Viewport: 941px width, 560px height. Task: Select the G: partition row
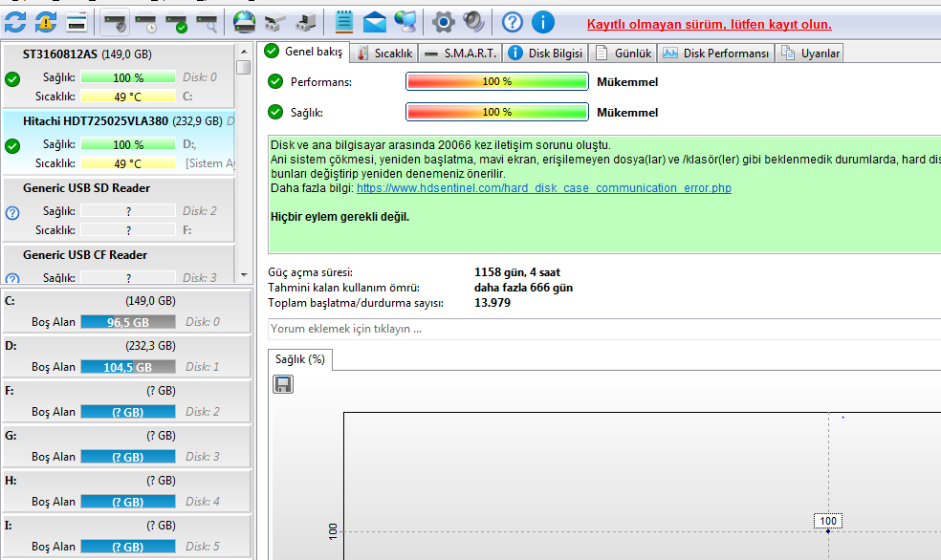(126, 446)
